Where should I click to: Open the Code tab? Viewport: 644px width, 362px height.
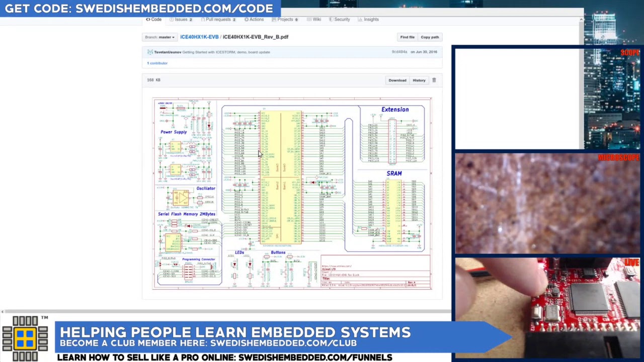coord(154,20)
